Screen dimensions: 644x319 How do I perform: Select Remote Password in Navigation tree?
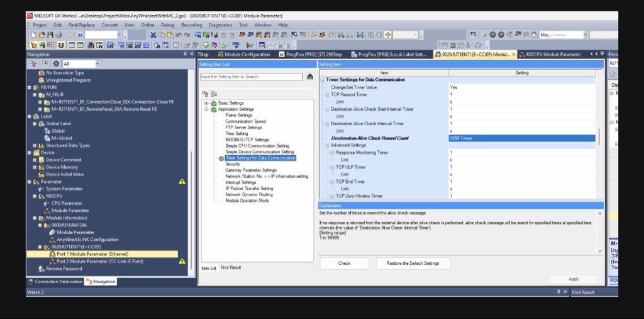pos(64,269)
